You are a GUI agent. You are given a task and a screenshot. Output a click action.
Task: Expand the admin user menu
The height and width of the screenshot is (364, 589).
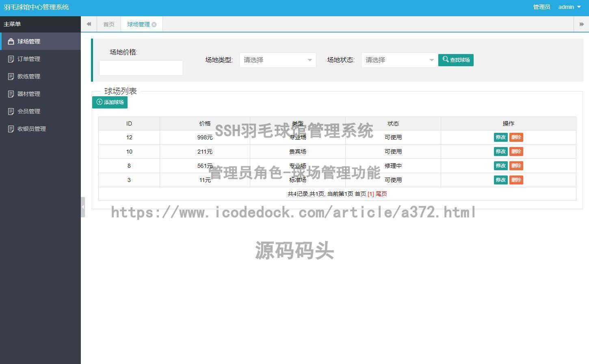(x=569, y=7)
